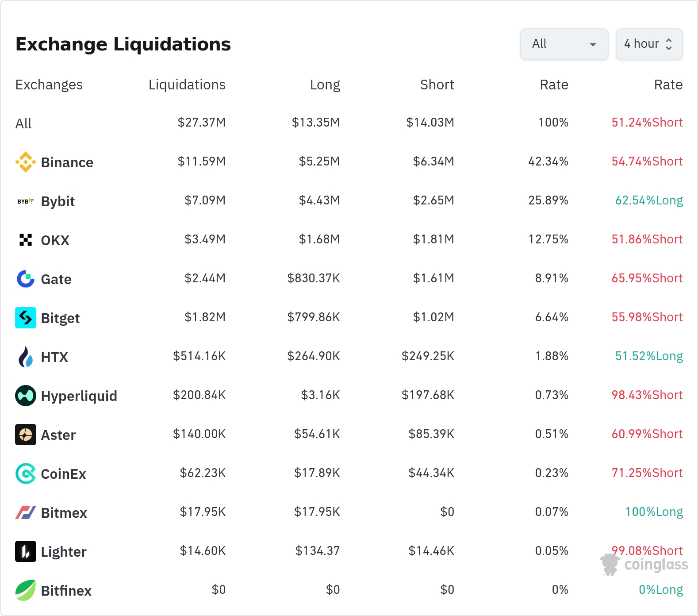Open the Bitmex exchange link

[x=64, y=513]
